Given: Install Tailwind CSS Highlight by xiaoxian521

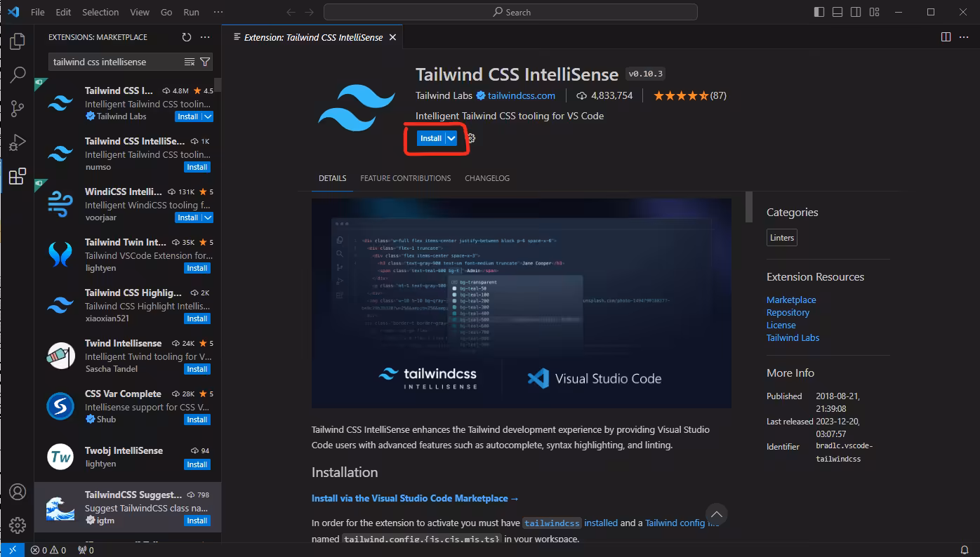Looking at the screenshot, I should (x=197, y=318).
